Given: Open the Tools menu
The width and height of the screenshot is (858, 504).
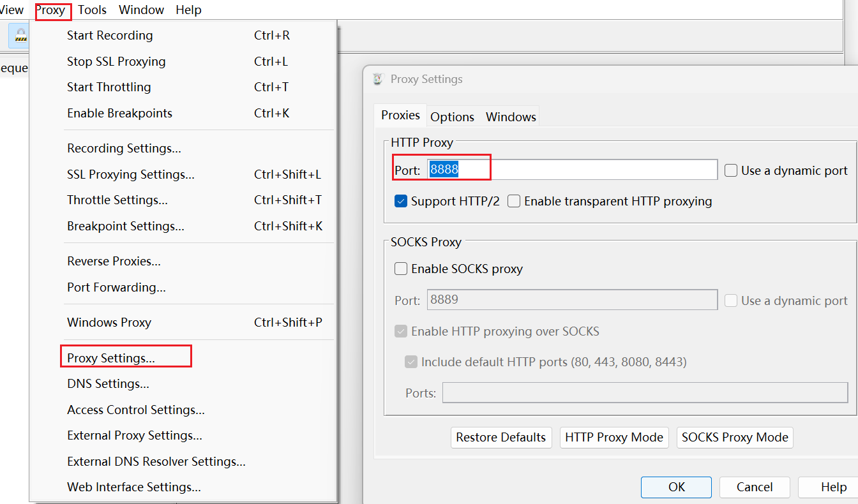Looking at the screenshot, I should (93, 10).
